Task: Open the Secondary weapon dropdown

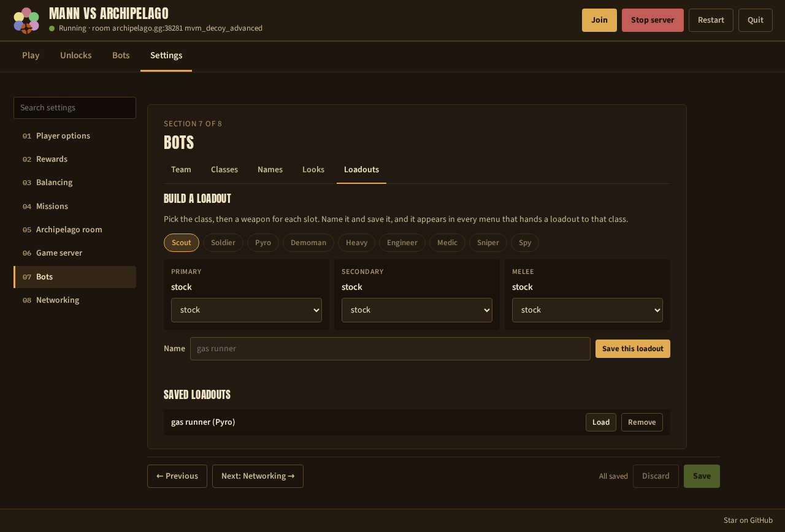Action: [417, 310]
